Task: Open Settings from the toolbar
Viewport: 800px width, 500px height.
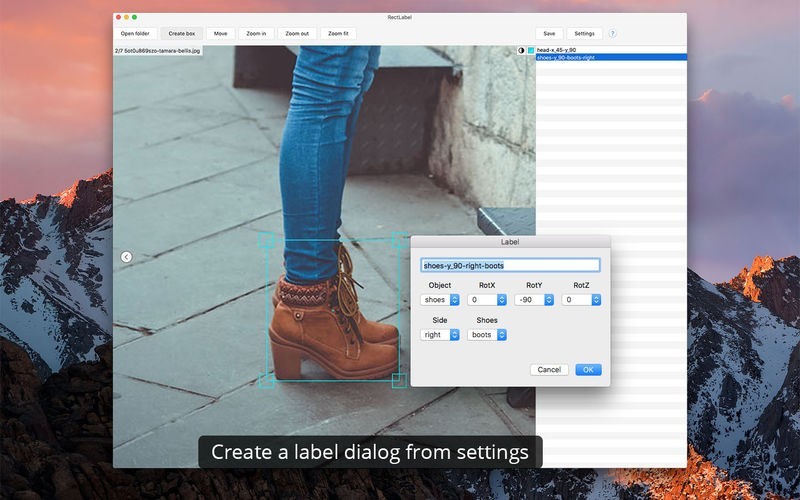Action: coord(584,33)
